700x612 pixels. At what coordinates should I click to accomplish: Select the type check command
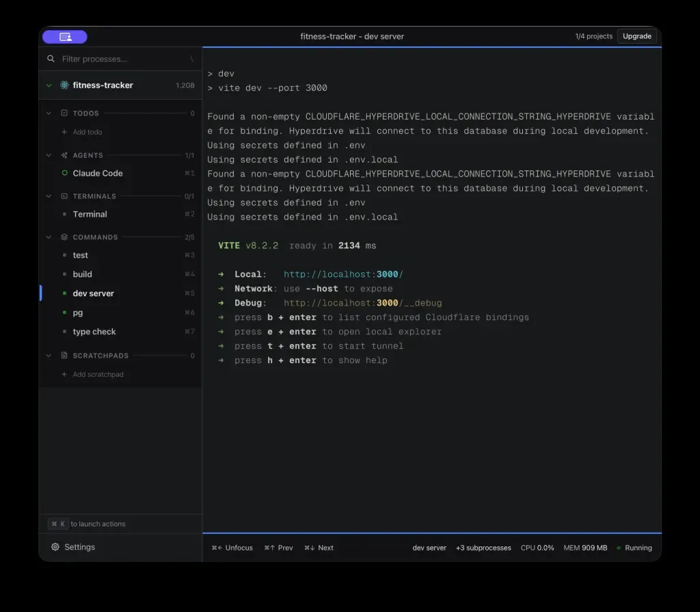point(120,332)
